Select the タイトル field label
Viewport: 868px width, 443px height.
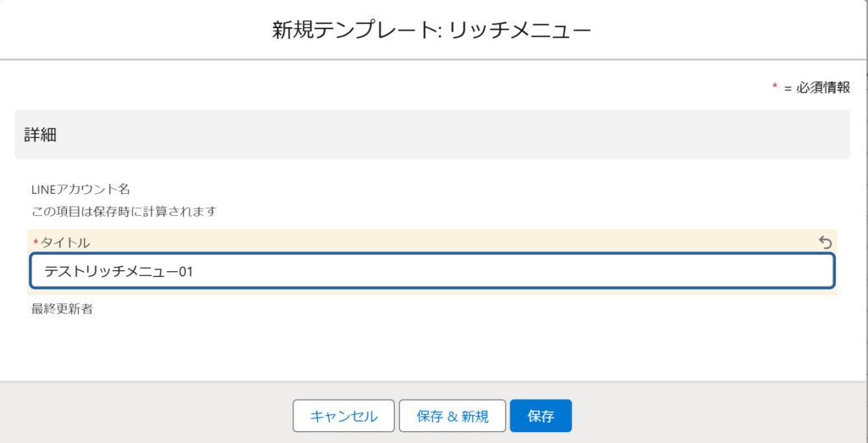pos(65,243)
